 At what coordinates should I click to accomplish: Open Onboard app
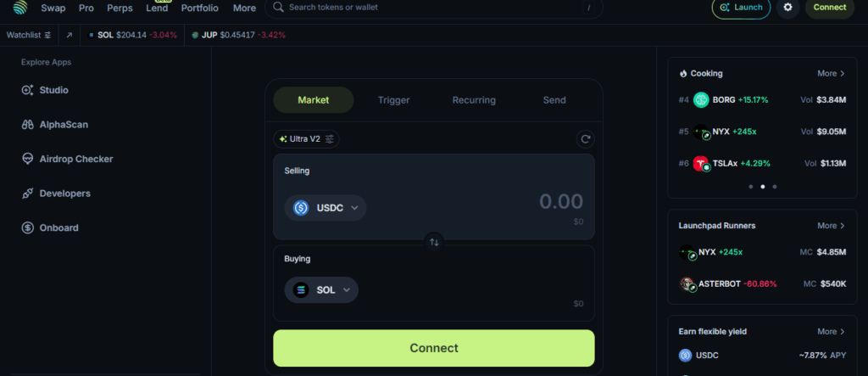click(x=58, y=227)
